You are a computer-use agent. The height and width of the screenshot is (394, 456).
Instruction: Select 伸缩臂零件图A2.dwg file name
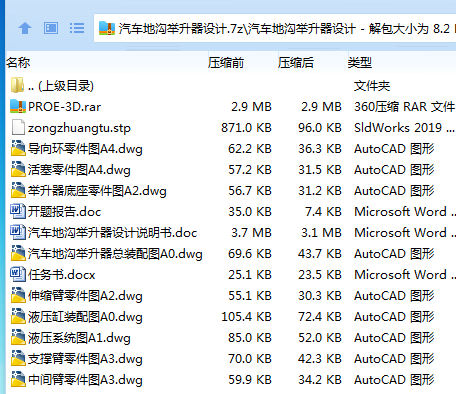click(x=85, y=296)
